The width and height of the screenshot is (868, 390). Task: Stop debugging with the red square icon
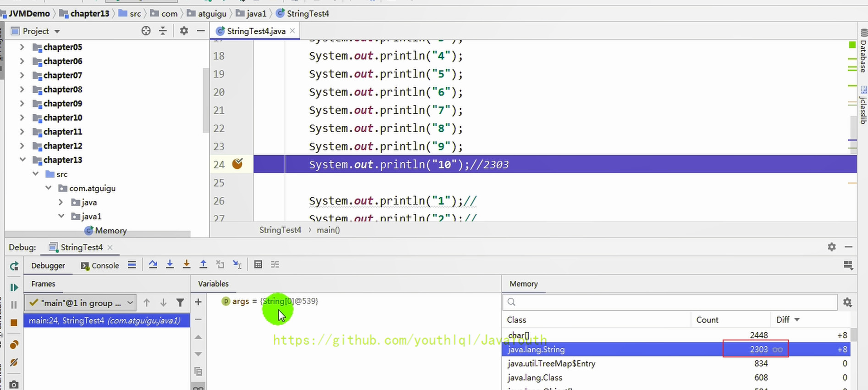(14, 323)
